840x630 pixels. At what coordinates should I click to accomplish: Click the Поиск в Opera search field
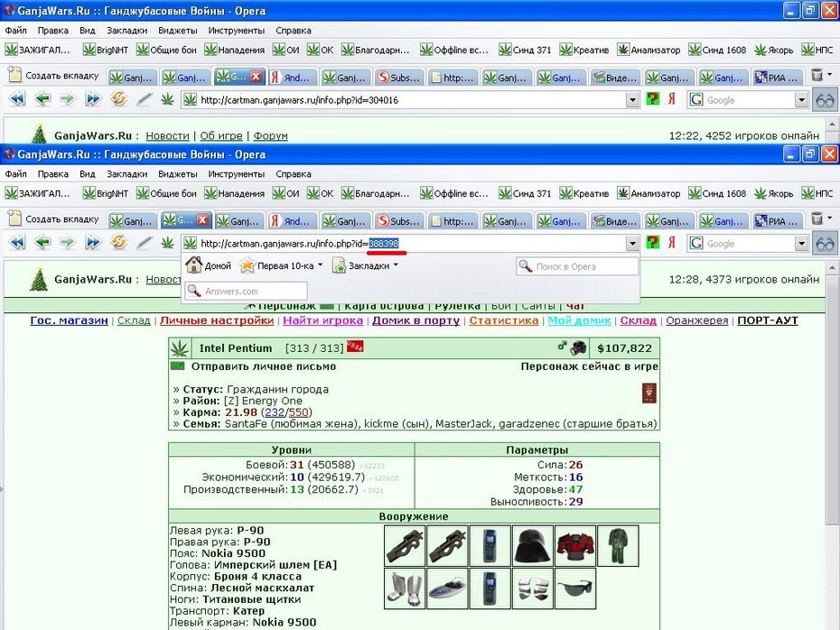tap(577, 266)
